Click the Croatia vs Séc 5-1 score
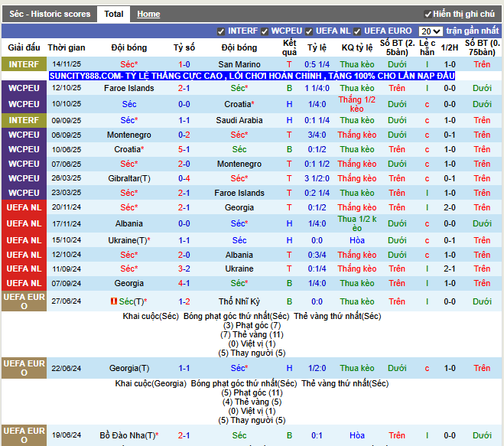 point(184,150)
